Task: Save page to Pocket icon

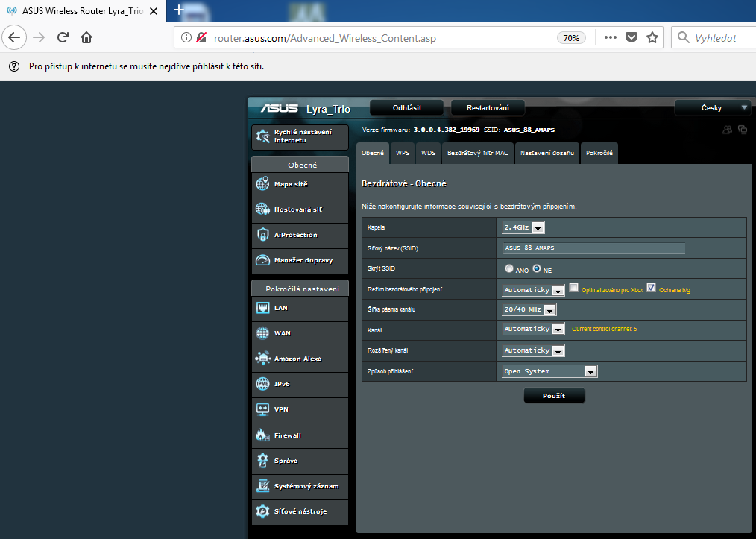Action: pos(631,37)
